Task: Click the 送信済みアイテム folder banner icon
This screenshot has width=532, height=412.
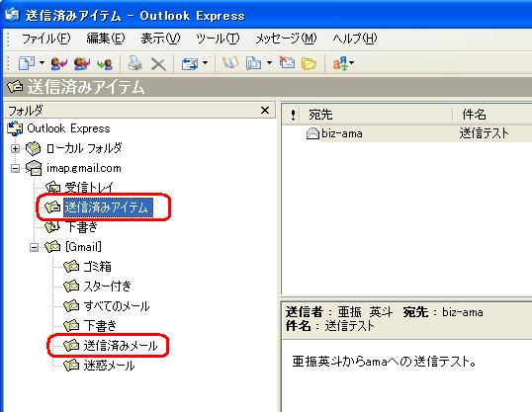Action: tap(15, 87)
